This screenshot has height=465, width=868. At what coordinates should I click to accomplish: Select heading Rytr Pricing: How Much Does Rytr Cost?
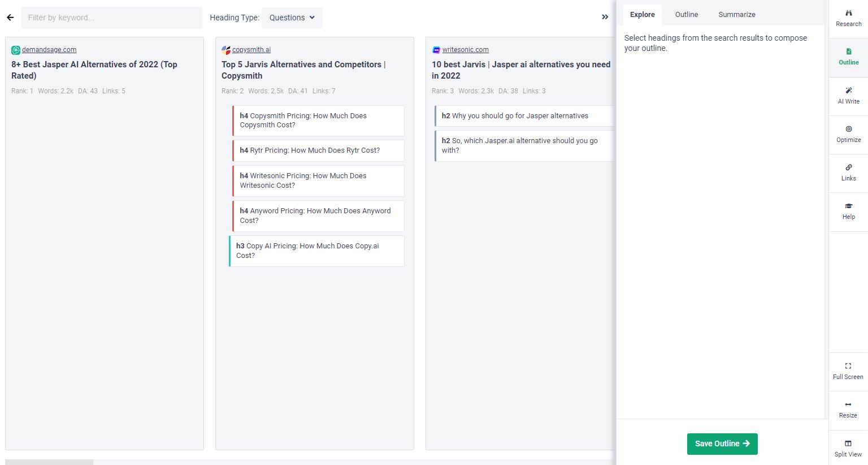[x=318, y=150]
